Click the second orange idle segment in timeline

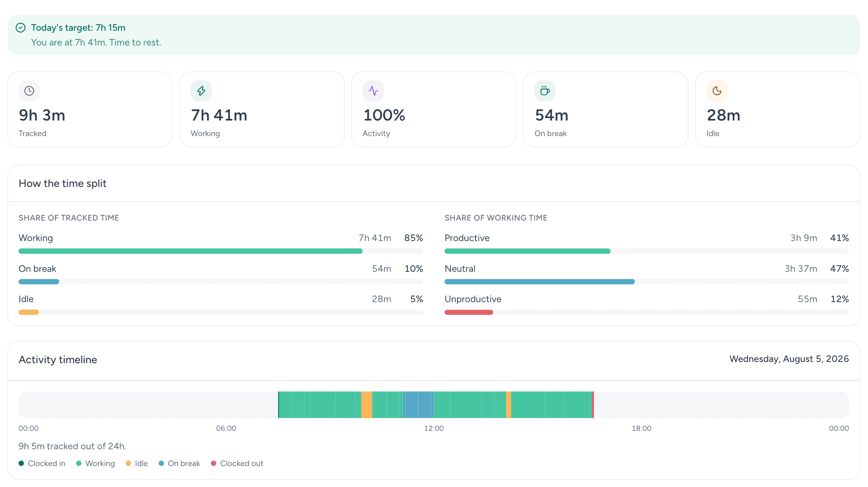509,405
